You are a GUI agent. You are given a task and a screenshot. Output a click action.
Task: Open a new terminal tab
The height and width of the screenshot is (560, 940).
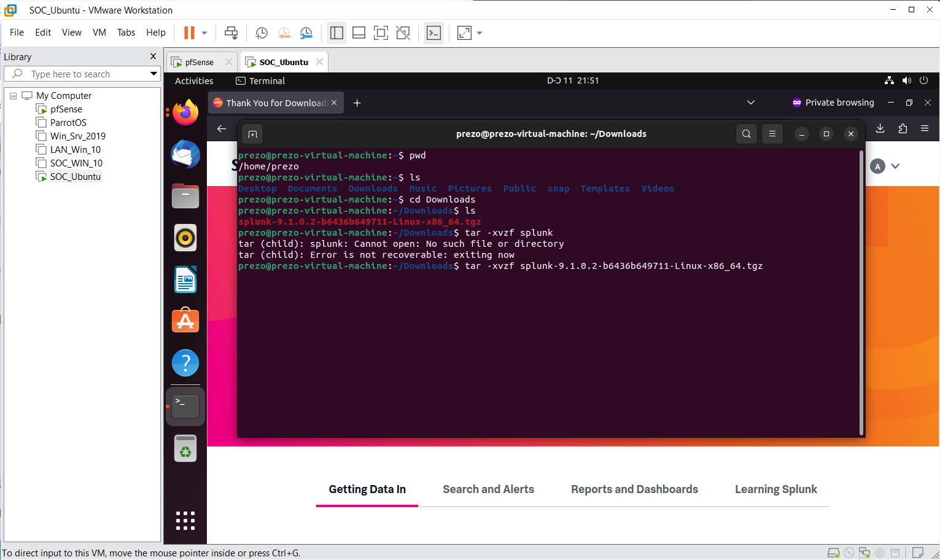(x=252, y=134)
